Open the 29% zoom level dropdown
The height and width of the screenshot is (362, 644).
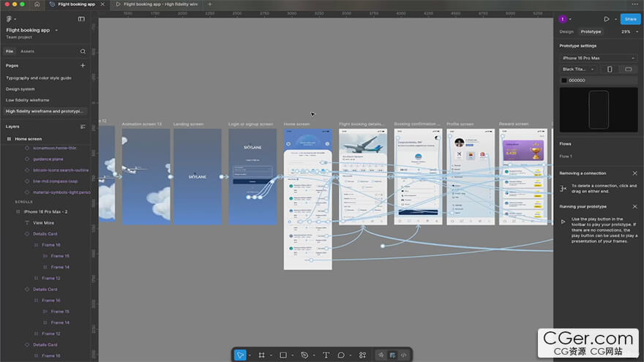click(x=628, y=31)
